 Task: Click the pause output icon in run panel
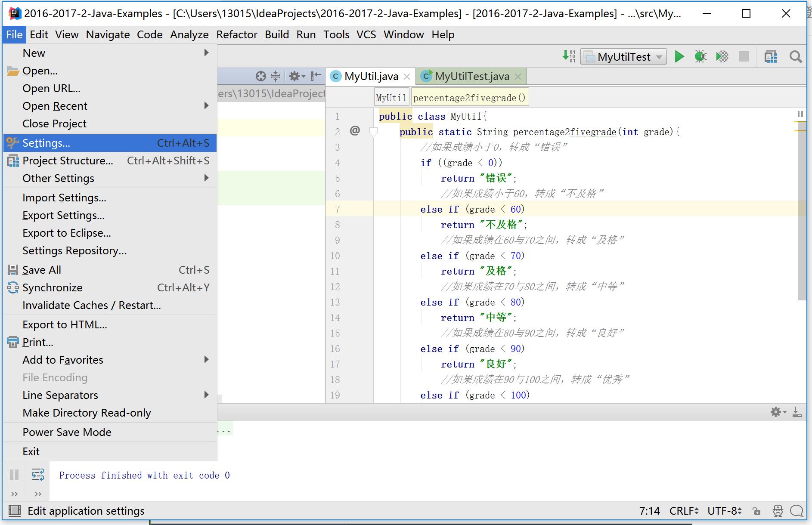pyautogui.click(x=14, y=475)
